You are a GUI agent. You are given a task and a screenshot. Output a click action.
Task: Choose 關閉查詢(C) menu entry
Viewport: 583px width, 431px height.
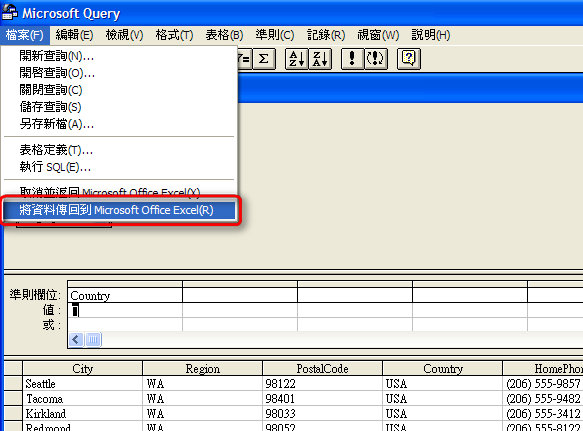coord(119,90)
